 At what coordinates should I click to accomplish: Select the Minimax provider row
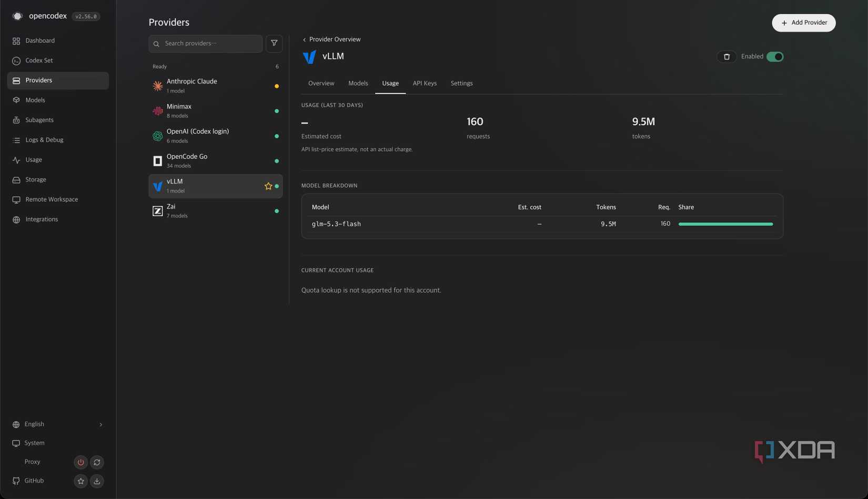point(216,111)
